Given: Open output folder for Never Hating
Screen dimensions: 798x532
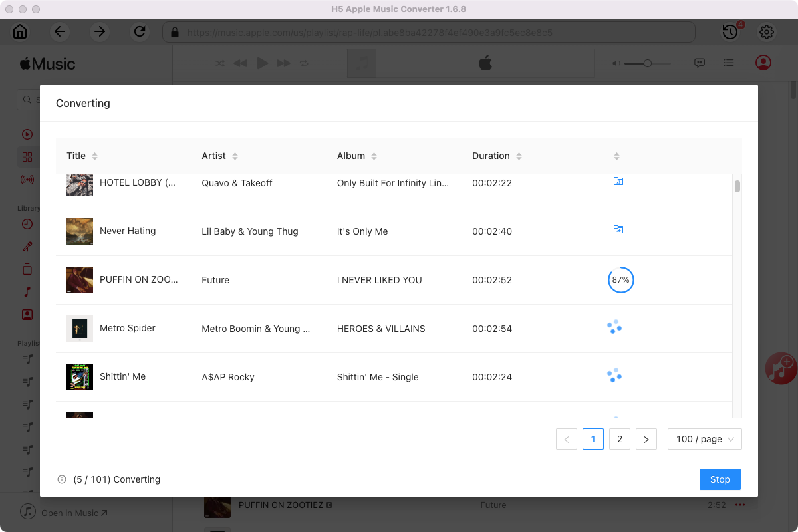Looking at the screenshot, I should (618, 229).
